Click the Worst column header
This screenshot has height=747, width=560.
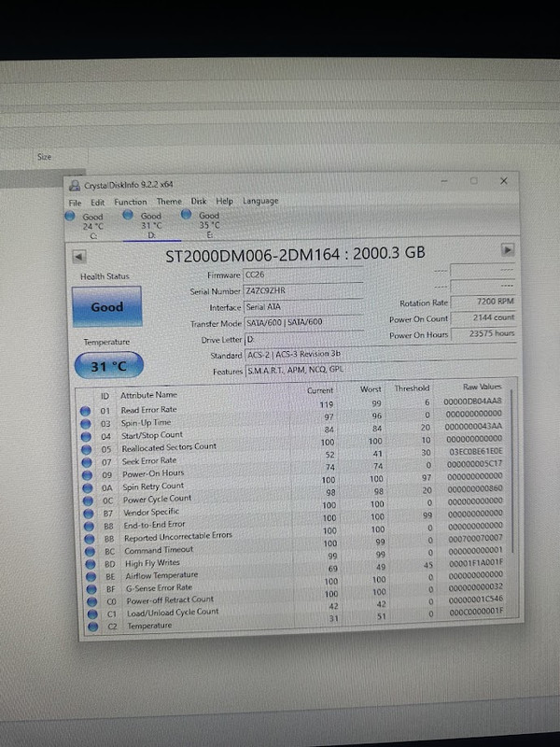pos(371,389)
